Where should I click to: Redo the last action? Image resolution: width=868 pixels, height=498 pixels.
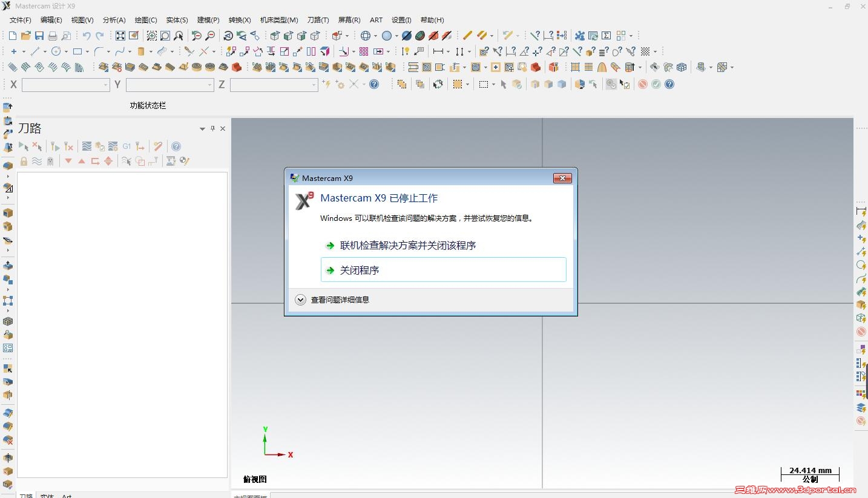click(x=100, y=36)
